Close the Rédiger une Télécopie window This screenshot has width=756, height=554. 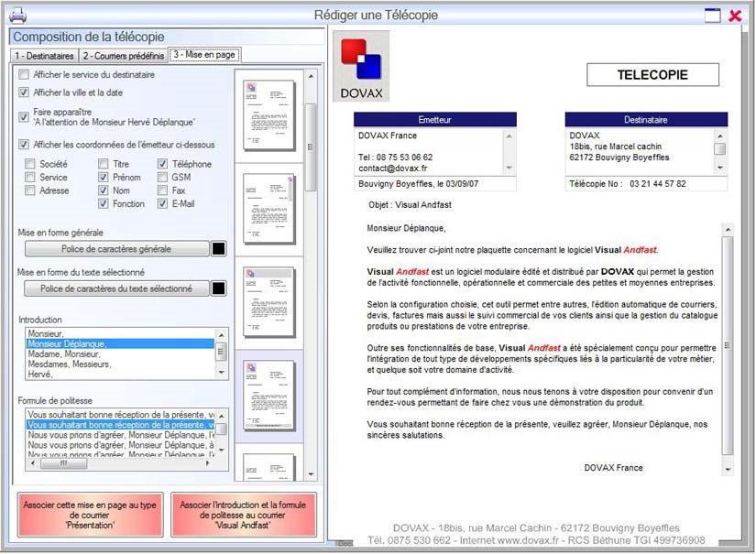[x=735, y=16]
